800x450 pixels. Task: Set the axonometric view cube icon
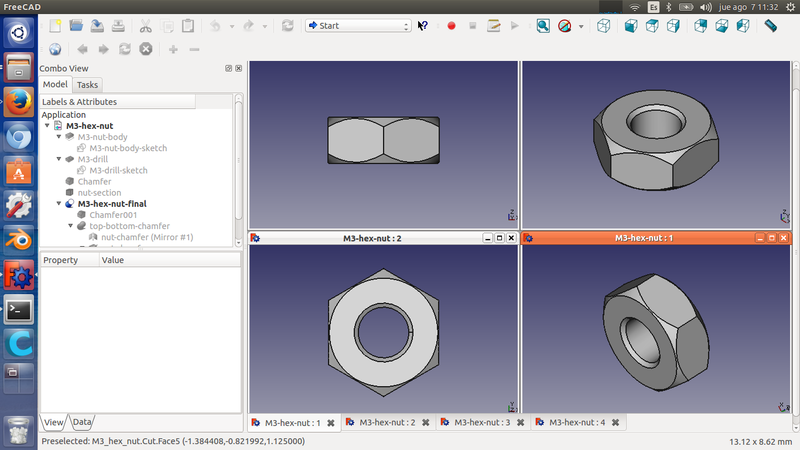(606, 25)
